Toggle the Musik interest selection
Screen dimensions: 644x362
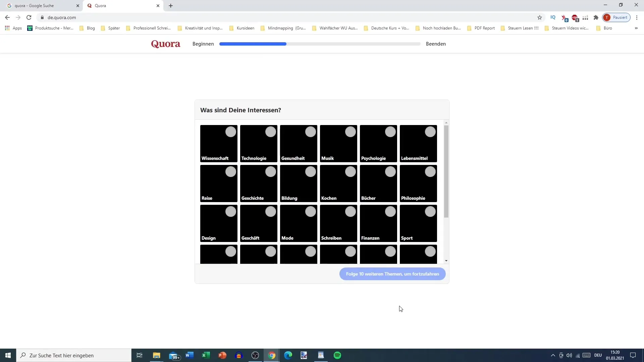point(350,132)
